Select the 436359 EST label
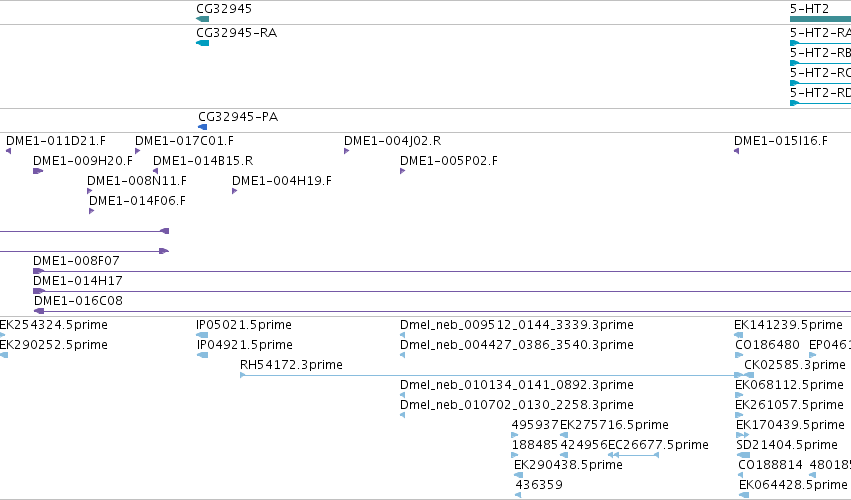 point(539,485)
